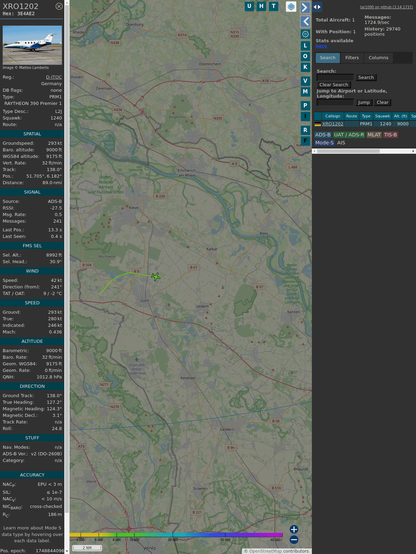Click the Jump to Airport input field
This screenshot has width=416, height=554.
(x=335, y=102)
